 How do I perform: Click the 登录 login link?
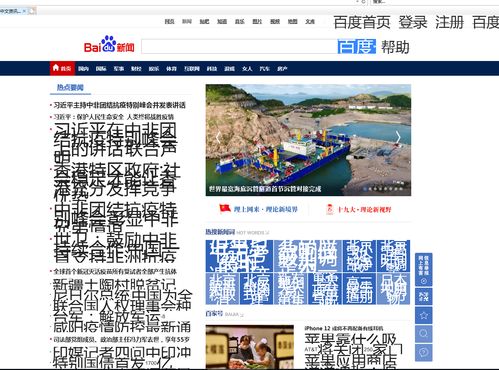(413, 22)
